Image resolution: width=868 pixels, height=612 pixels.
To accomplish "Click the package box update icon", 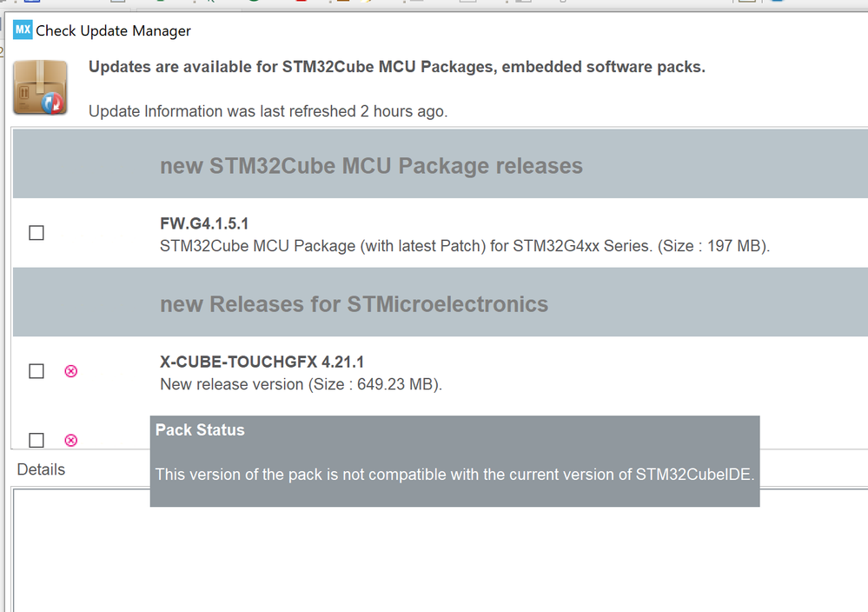I will 40,88.
